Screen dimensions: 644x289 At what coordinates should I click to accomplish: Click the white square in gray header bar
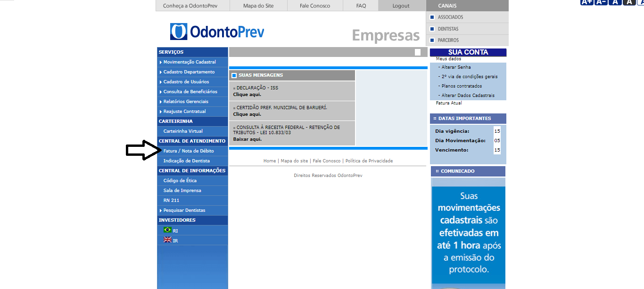click(x=418, y=52)
